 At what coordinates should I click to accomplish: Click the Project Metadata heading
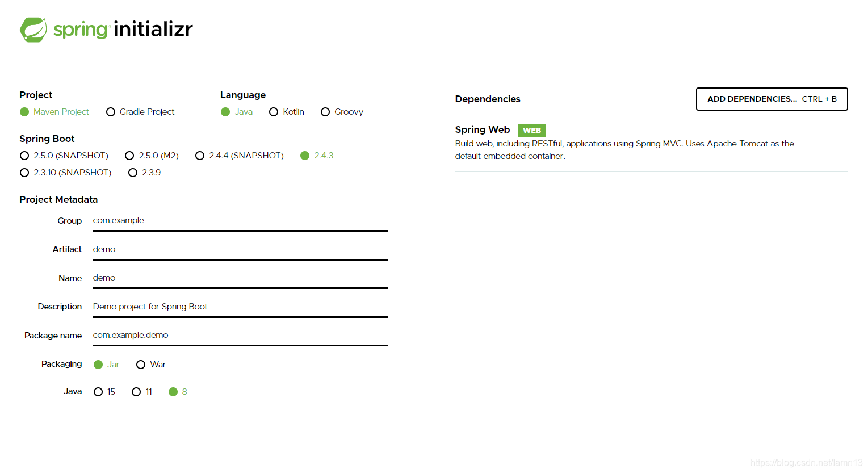(58, 199)
